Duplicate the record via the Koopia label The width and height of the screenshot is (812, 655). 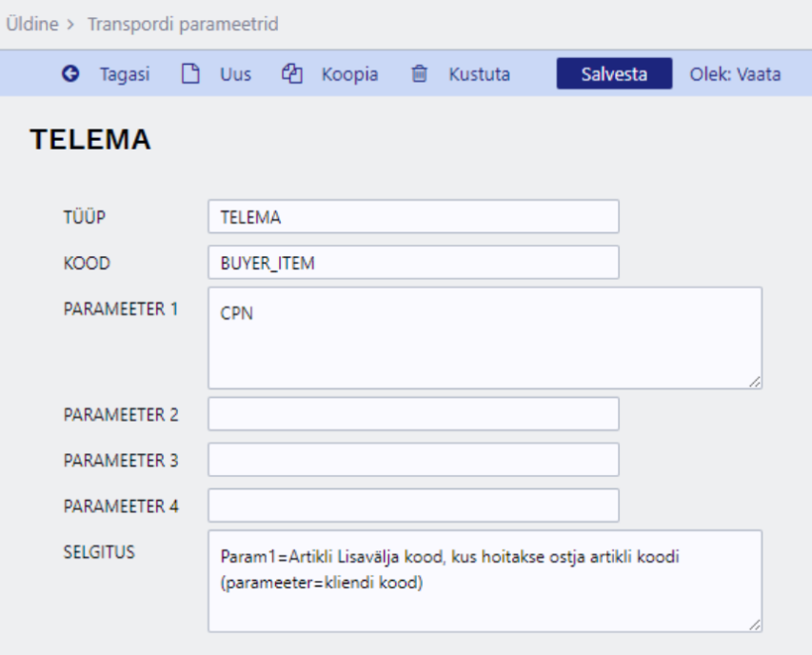coord(350,74)
